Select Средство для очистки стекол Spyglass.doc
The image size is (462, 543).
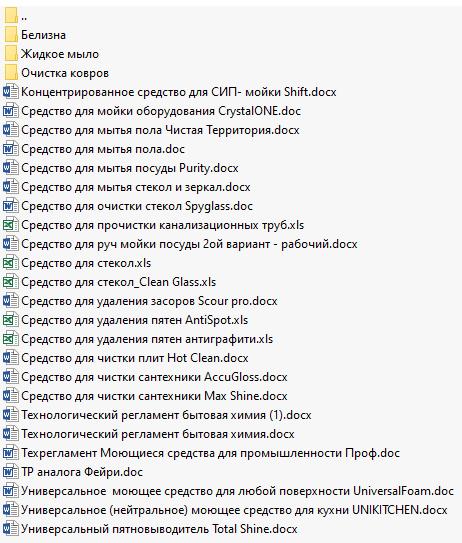(x=137, y=206)
